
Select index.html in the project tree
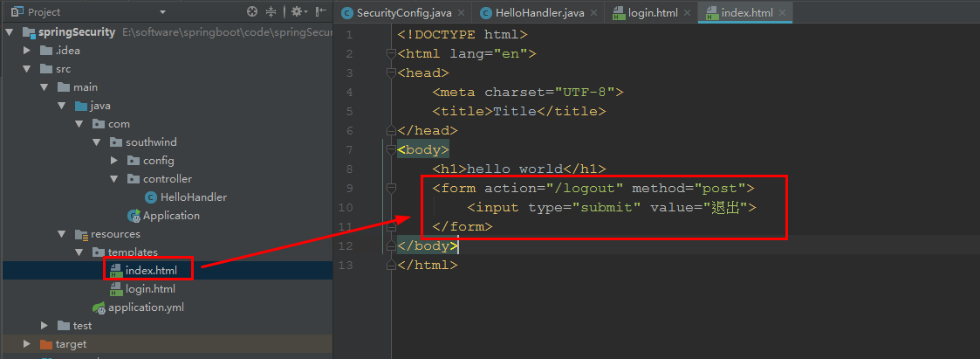[x=151, y=271]
